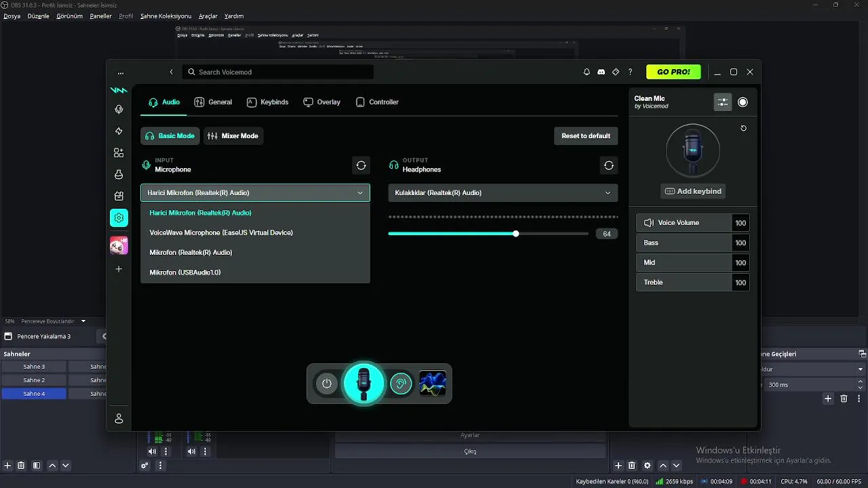Viewport: 868px width, 488px height.
Task: Expand the Kulaklıklar output device dropdown
Action: [x=502, y=192]
